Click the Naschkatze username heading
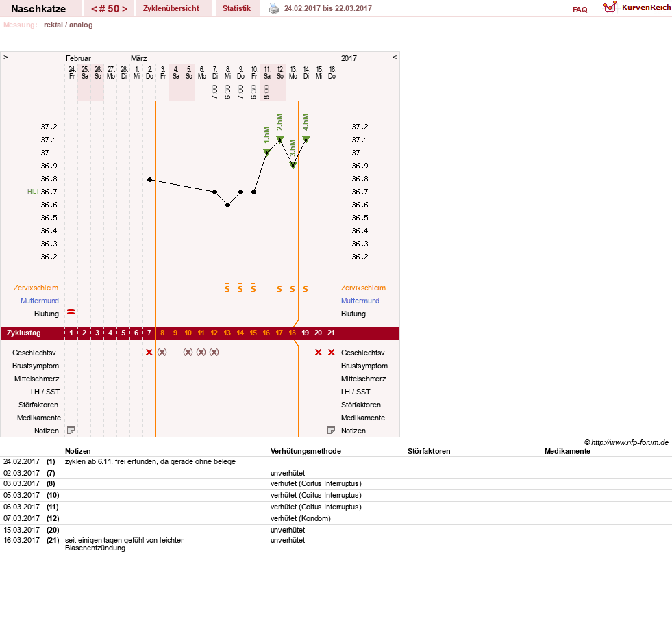 coord(38,9)
